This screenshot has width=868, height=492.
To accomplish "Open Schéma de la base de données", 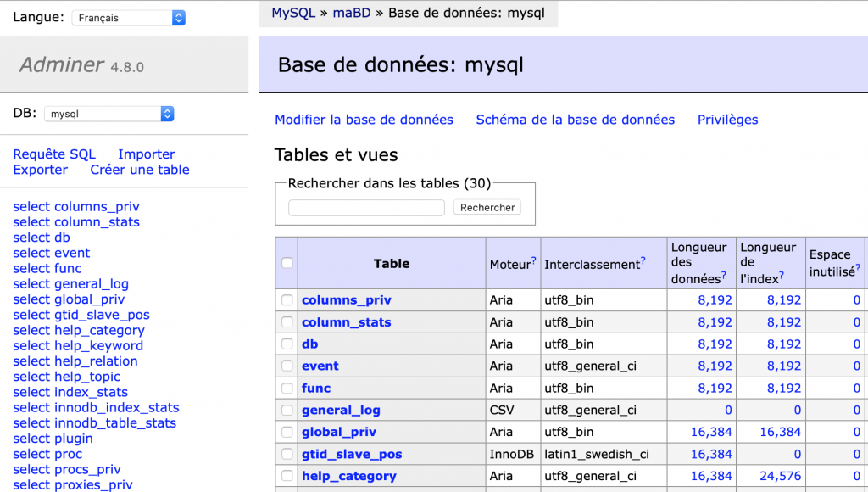I will click(575, 120).
